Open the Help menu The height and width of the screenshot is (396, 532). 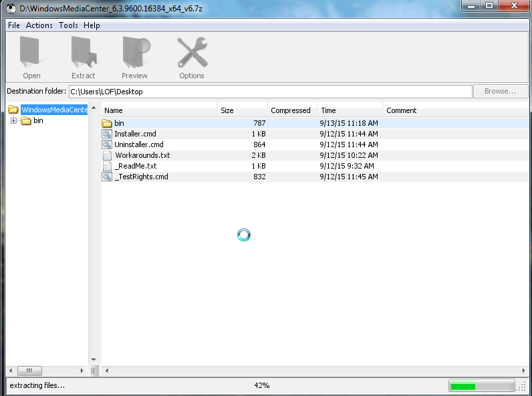coord(92,25)
